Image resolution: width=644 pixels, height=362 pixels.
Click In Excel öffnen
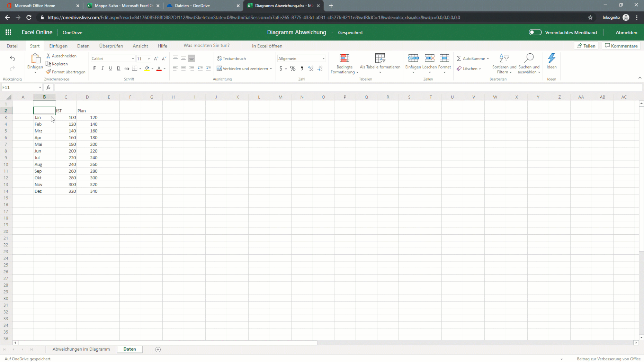coord(267,46)
